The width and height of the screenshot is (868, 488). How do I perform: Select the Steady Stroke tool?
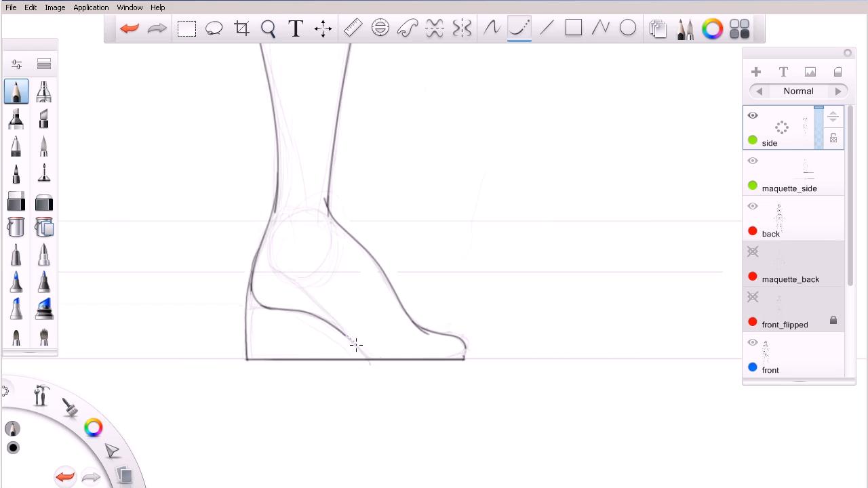point(492,28)
